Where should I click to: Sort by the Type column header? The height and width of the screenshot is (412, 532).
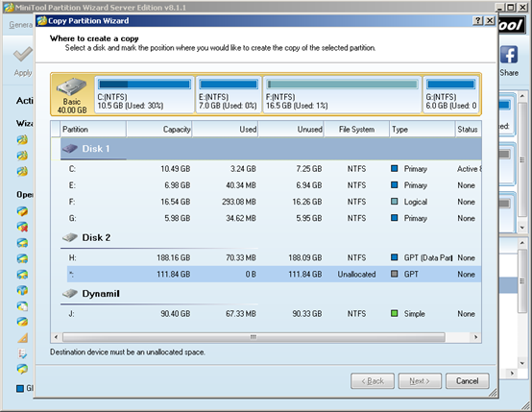(423, 130)
